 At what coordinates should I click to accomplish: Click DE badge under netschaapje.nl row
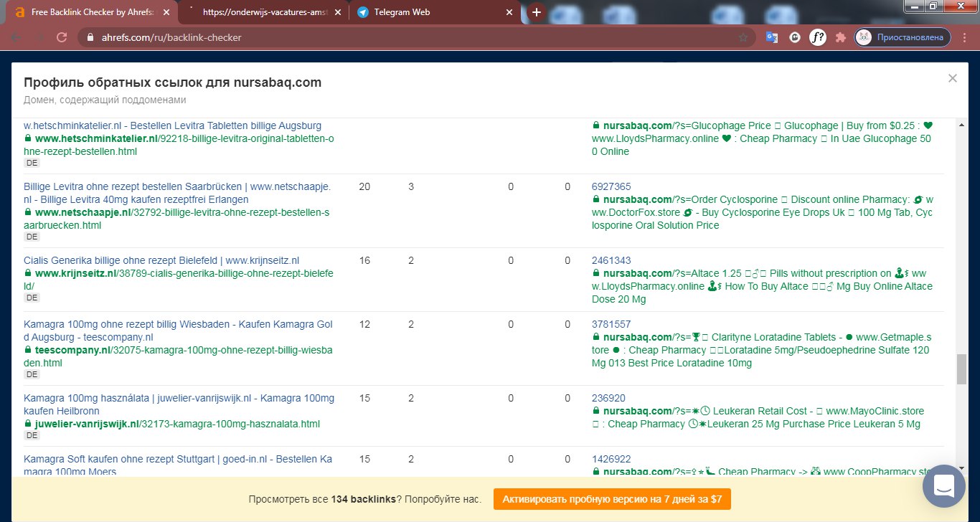coord(32,237)
